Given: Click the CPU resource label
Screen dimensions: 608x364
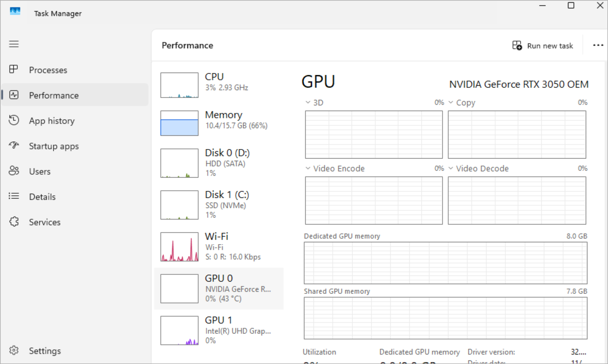Looking at the screenshot, I should pyautogui.click(x=214, y=77).
